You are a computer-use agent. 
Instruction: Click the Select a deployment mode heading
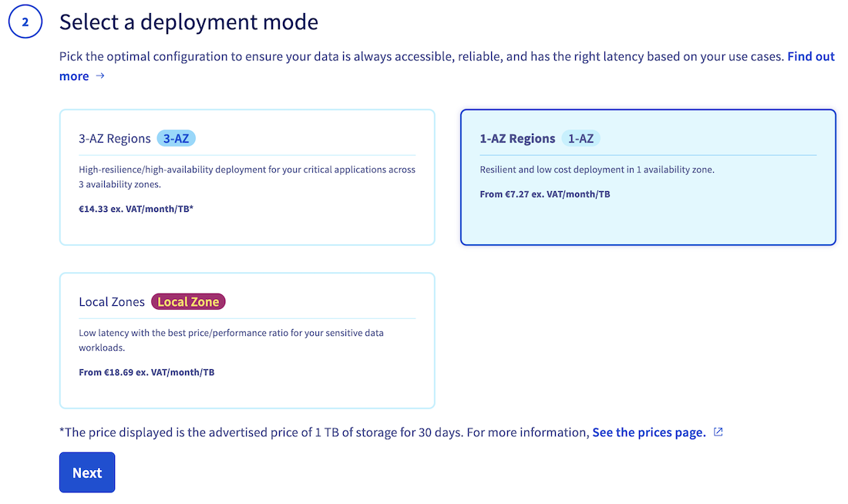point(189,22)
